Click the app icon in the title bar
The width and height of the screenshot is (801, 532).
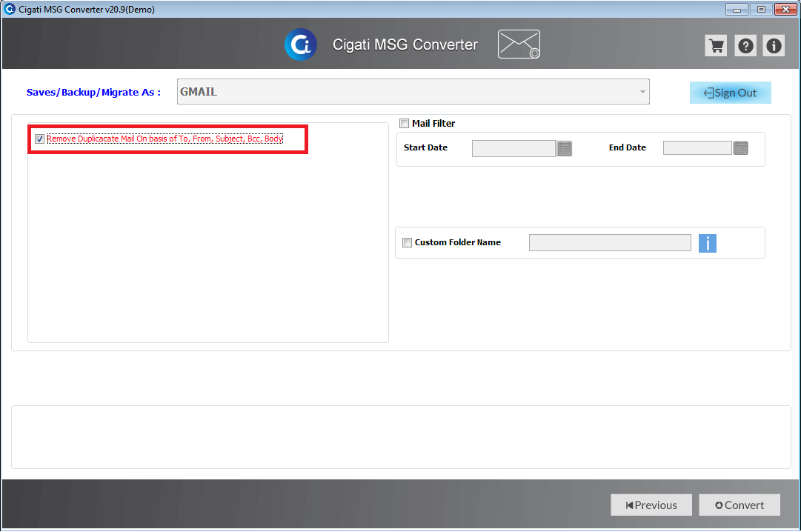point(9,9)
